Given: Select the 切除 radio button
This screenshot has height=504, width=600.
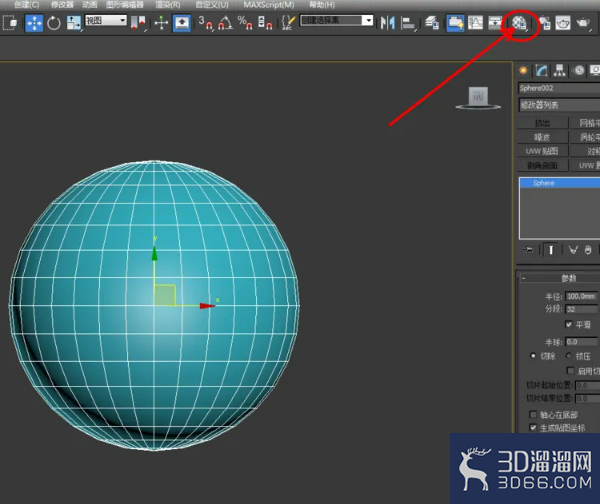Looking at the screenshot, I should pos(533,356).
